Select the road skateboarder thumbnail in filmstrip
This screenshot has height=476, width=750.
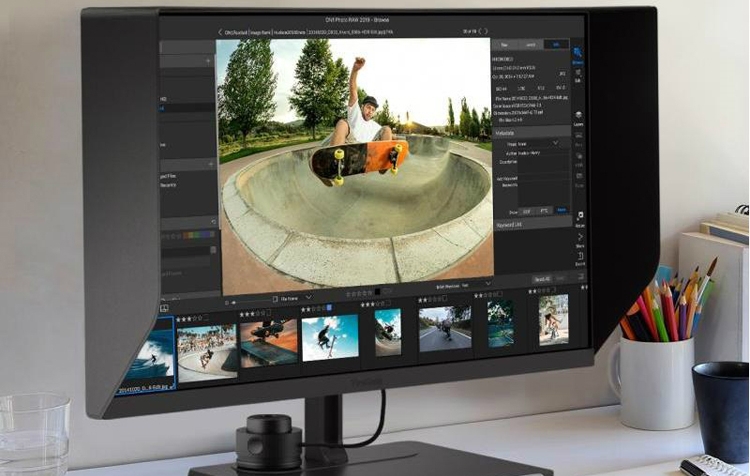coord(438,329)
